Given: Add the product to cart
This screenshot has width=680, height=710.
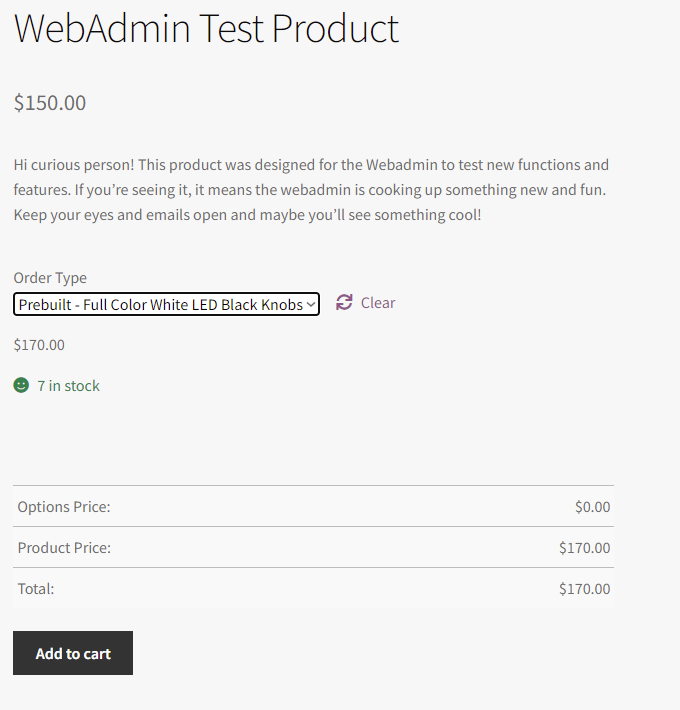Looking at the screenshot, I should click(x=73, y=653).
